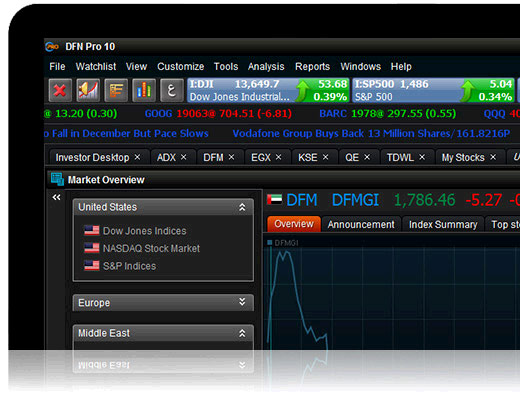Select NASDAQ Stock Market item
This screenshot has height=400, width=520.
pyautogui.click(x=151, y=248)
